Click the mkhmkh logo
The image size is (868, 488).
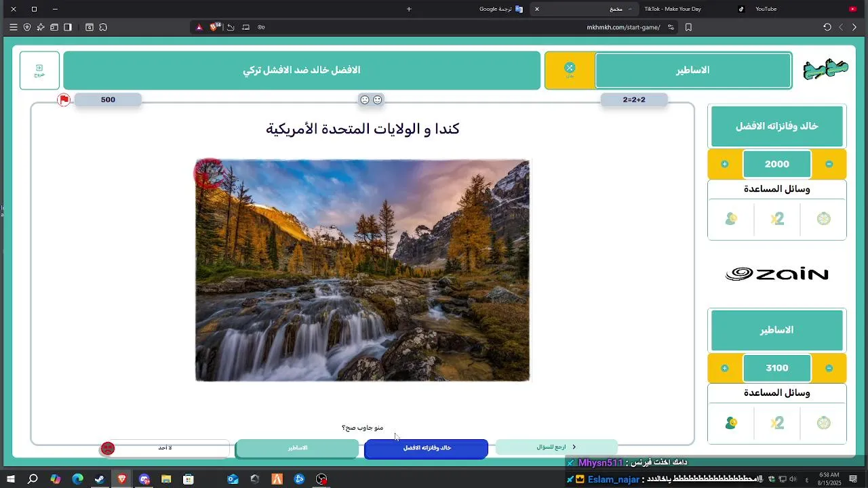[825, 70]
